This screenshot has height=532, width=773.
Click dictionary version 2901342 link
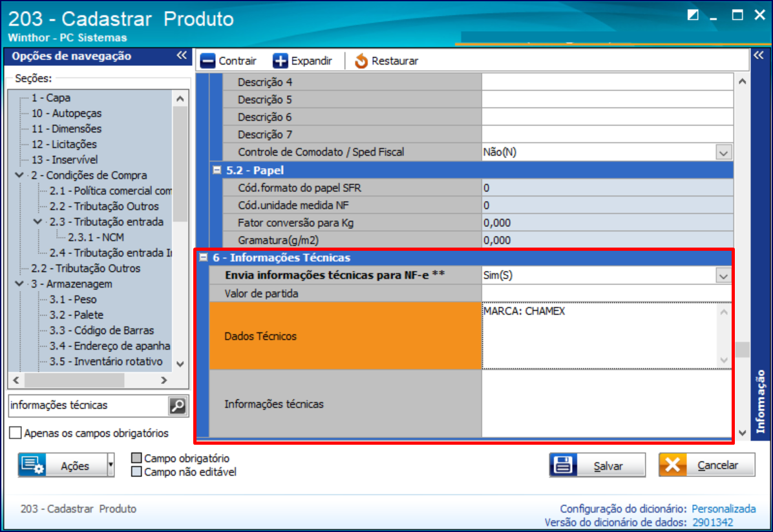(712, 522)
